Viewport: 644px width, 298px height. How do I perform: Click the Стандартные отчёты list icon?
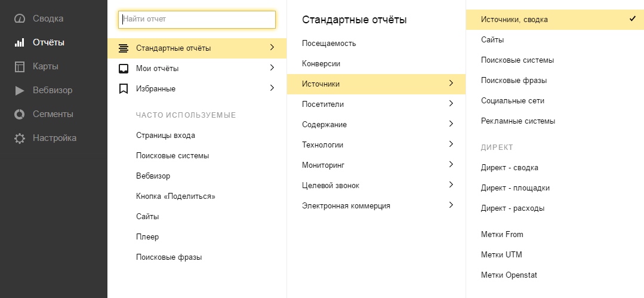124,48
